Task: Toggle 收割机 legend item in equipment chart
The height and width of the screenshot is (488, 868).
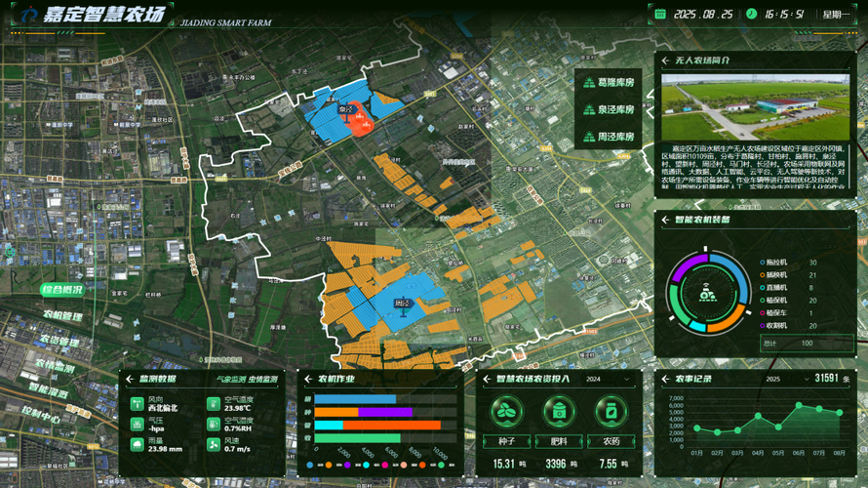Action: pyautogui.click(x=774, y=326)
